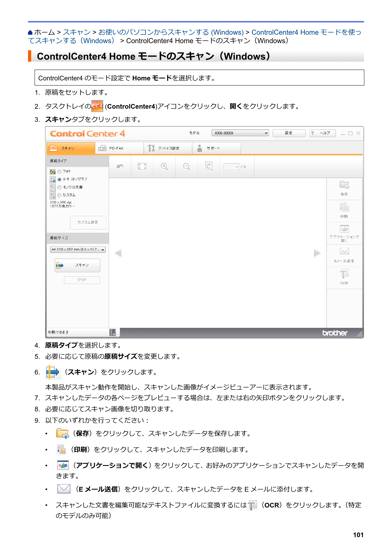Switch to the スキャン tab
The height and width of the screenshot is (555, 392).
[71, 148]
